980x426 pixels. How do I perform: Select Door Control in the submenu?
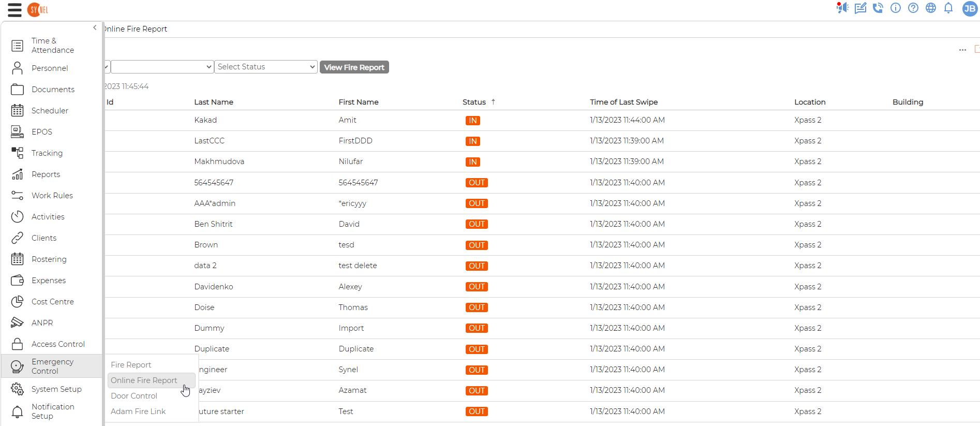(x=134, y=396)
